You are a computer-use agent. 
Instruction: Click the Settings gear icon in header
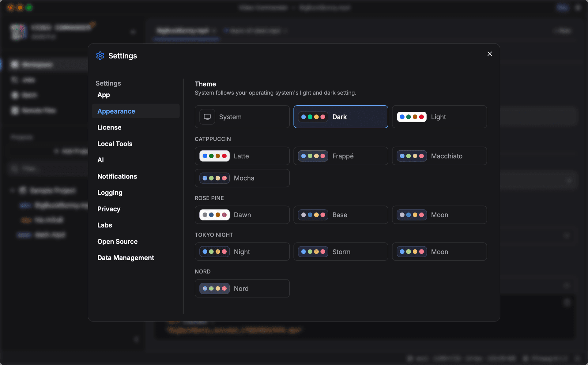click(100, 56)
